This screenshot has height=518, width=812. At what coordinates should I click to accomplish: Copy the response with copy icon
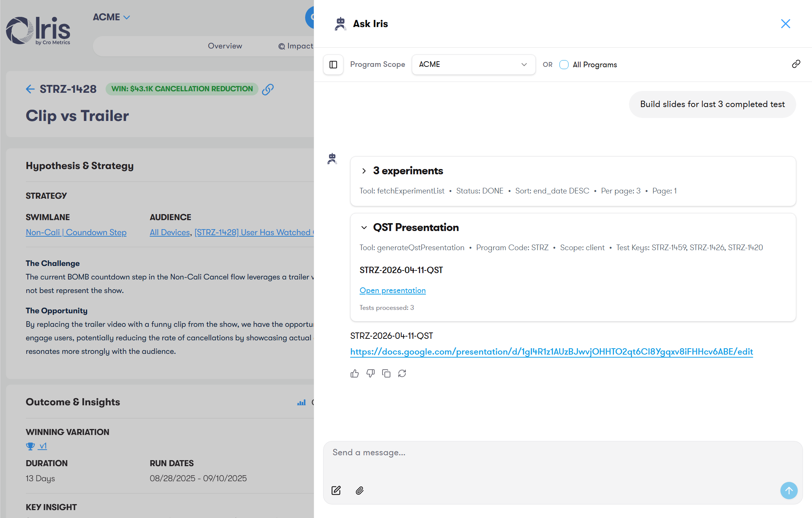[386, 373]
